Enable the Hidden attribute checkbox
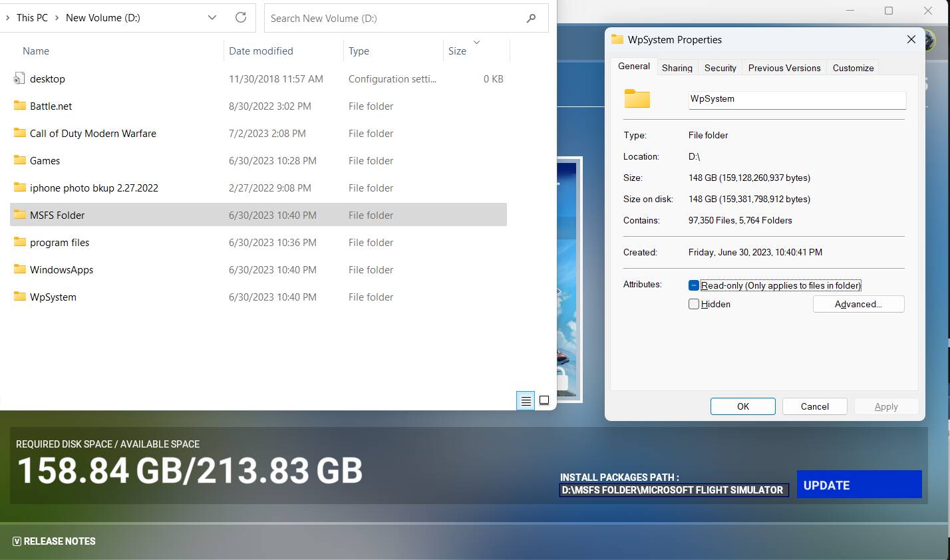 coord(694,304)
